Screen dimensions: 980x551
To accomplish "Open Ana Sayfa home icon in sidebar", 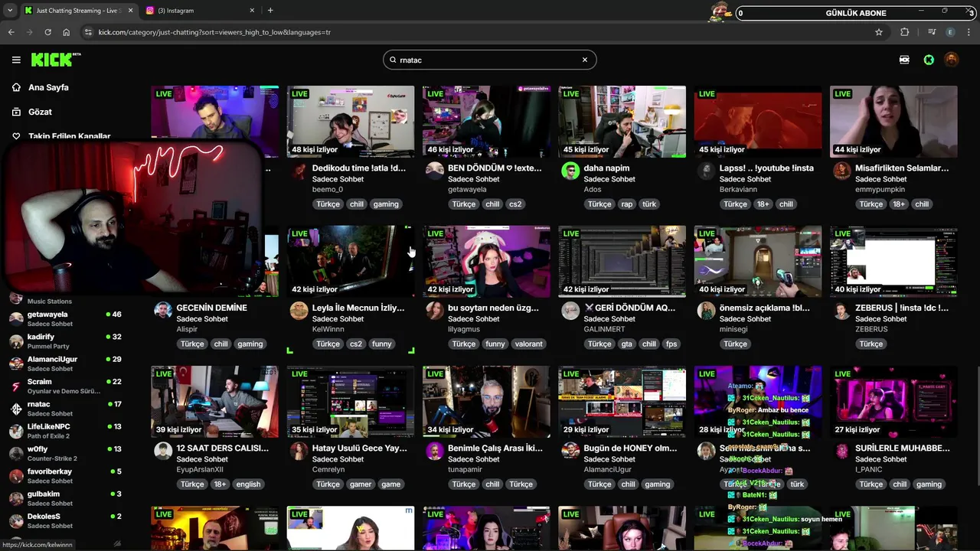I will tap(16, 87).
